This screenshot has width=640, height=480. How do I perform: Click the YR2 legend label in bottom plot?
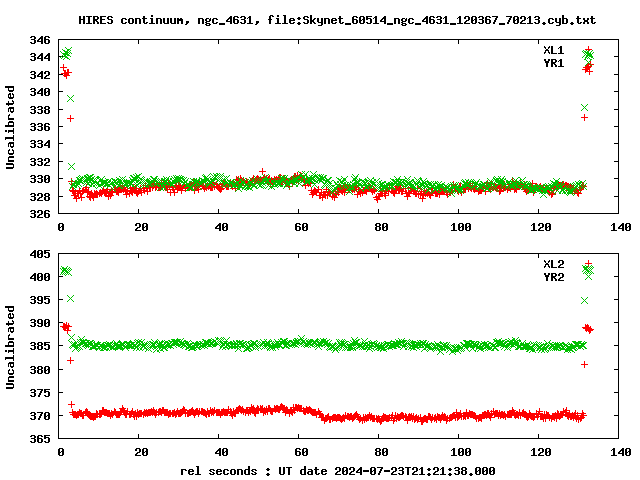(x=553, y=277)
